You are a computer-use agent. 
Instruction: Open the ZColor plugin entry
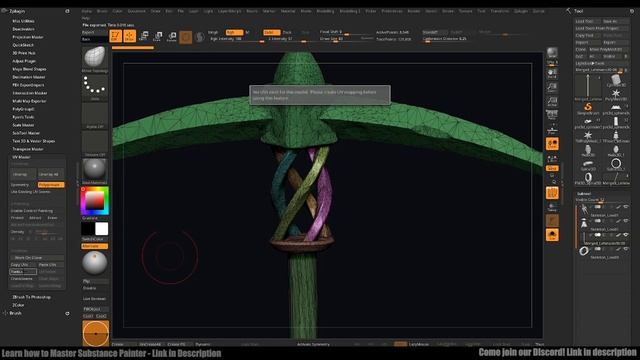click(x=18, y=305)
